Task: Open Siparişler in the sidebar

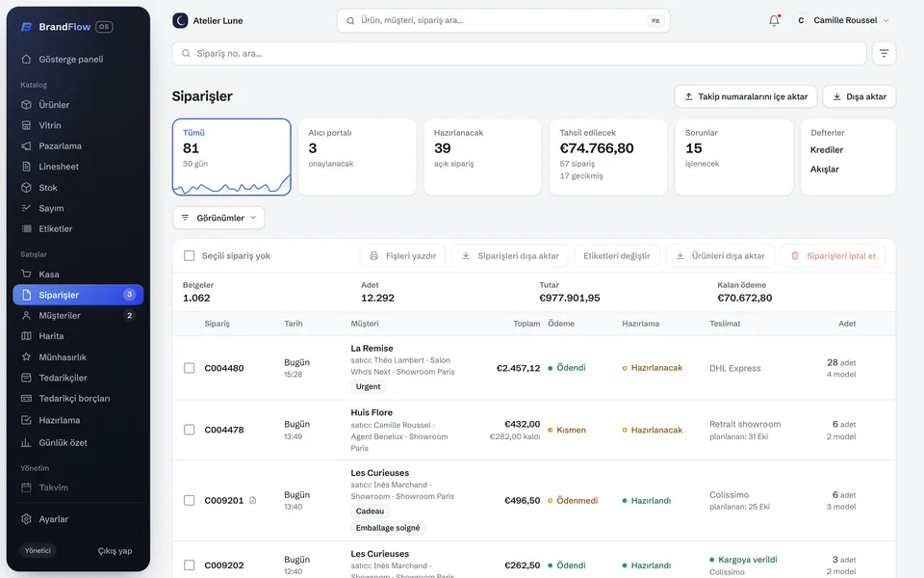Action: [x=78, y=295]
